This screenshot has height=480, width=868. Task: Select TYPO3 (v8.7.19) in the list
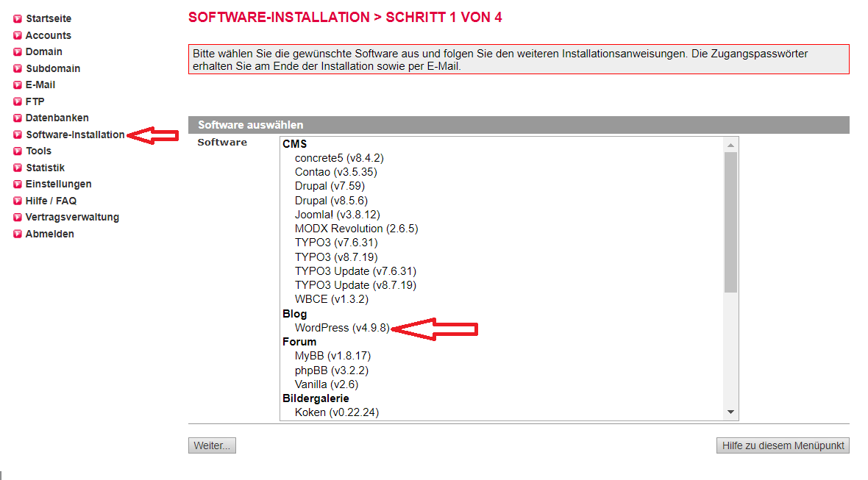[x=337, y=257]
